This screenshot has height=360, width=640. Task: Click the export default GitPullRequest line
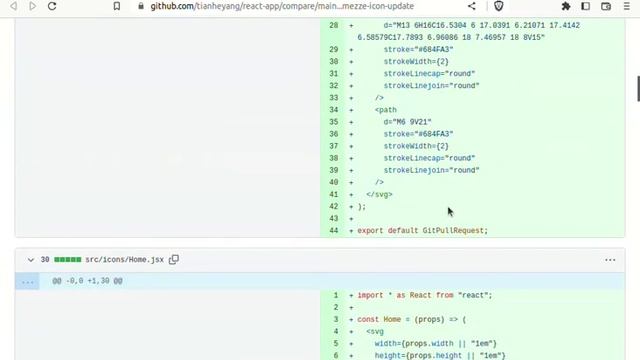[422, 231]
